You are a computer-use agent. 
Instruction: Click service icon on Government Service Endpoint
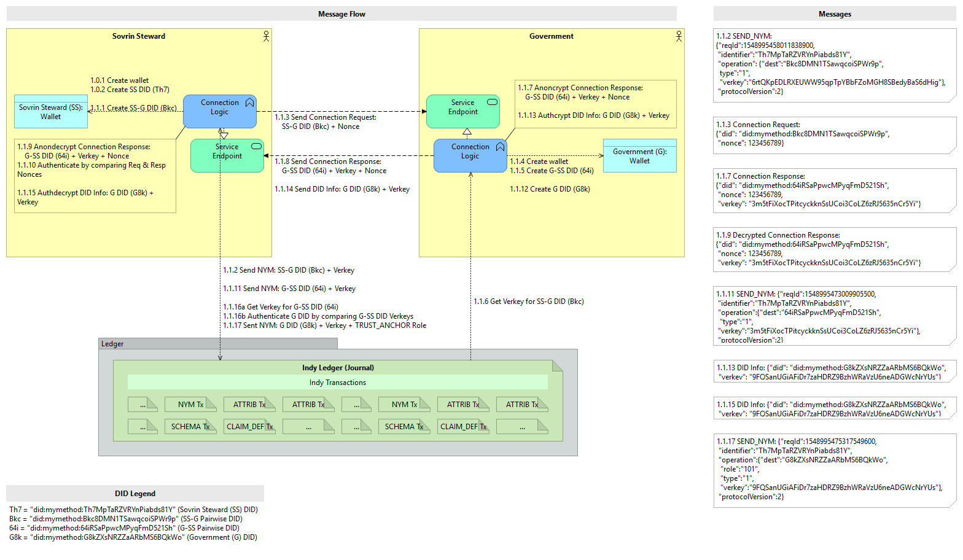tap(493, 102)
